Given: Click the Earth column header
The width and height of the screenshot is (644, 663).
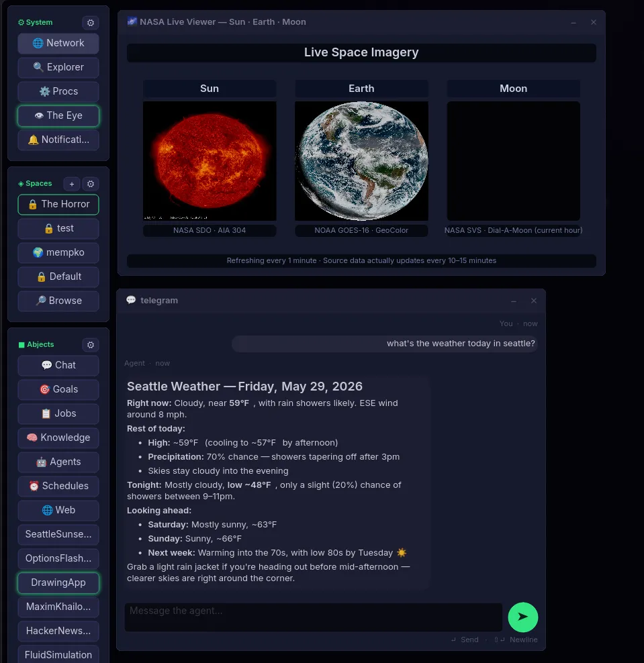Looking at the screenshot, I should 361,89.
